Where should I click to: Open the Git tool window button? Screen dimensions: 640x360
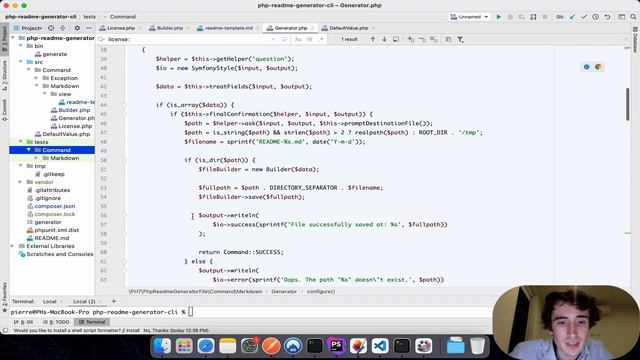point(23,322)
